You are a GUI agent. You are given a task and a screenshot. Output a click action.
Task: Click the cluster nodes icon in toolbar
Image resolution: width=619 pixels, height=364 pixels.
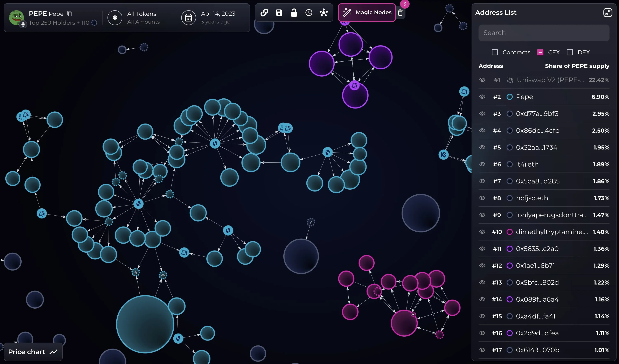[324, 13]
